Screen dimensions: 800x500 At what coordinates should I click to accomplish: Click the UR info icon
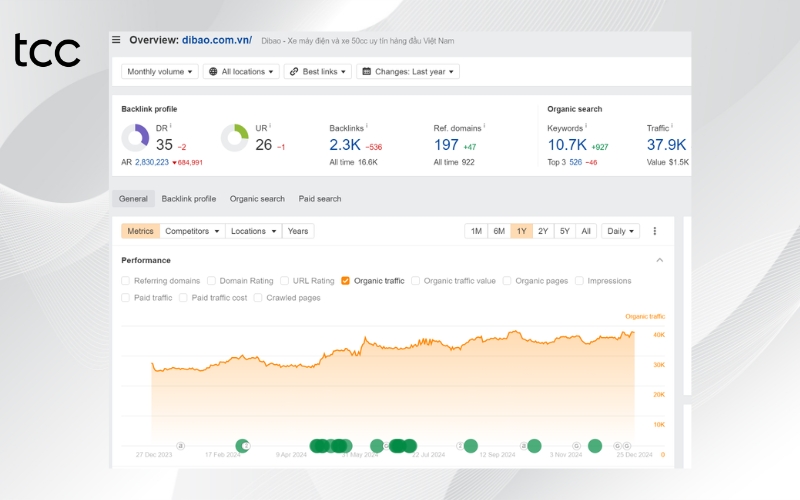270,126
